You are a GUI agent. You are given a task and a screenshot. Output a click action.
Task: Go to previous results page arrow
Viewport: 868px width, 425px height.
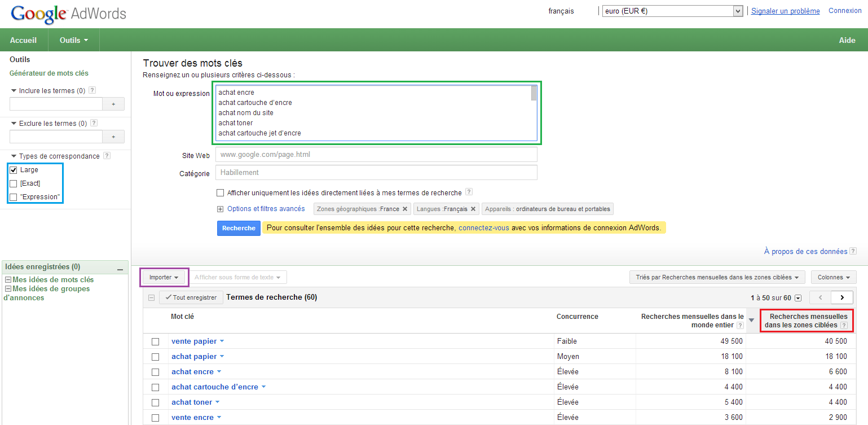pos(820,297)
